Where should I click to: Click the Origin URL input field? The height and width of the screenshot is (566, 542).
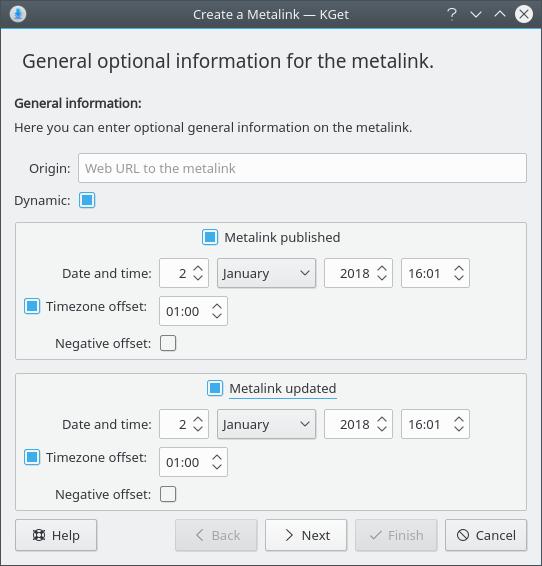tap(302, 168)
